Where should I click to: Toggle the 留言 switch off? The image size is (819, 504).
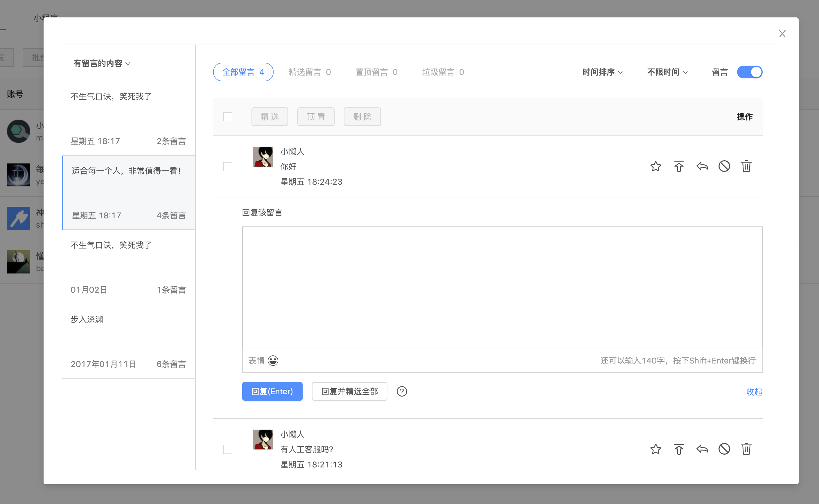point(749,72)
